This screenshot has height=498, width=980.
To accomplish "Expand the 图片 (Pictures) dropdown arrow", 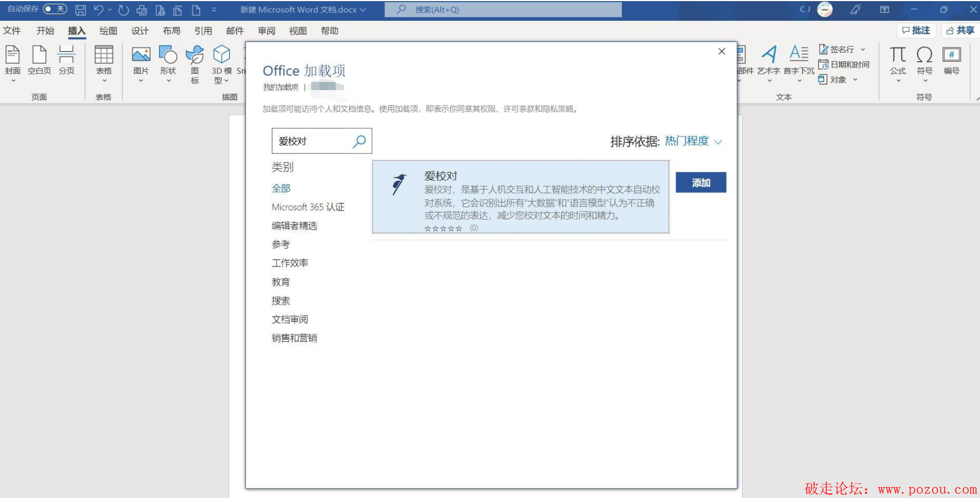I will [x=141, y=81].
